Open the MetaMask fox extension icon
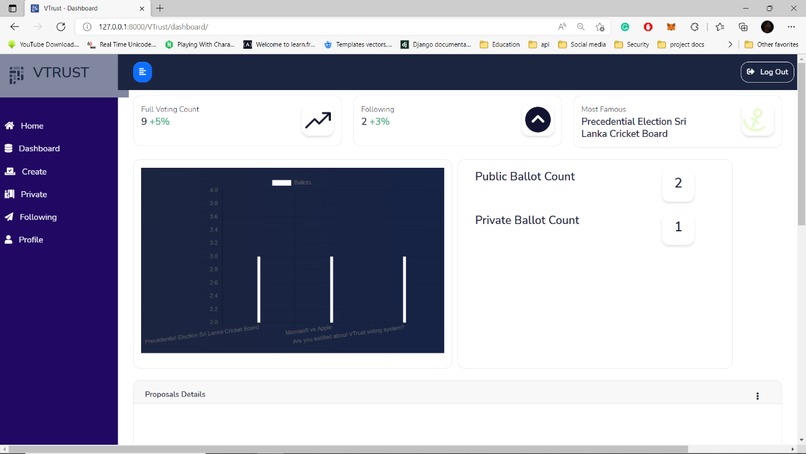The height and width of the screenshot is (454, 806). click(671, 27)
